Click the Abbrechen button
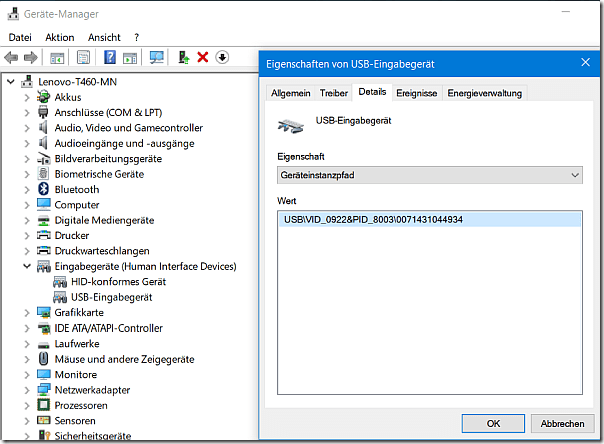 (562, 424)
